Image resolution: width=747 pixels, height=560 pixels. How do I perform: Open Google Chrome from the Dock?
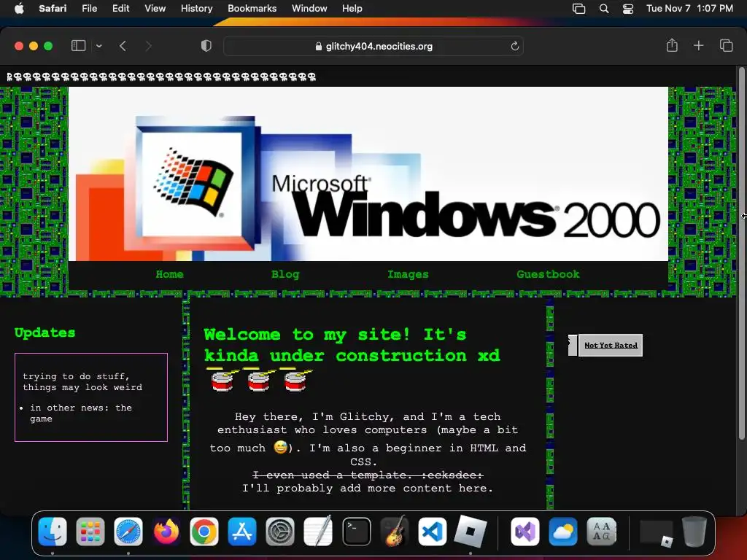point(204,532)
